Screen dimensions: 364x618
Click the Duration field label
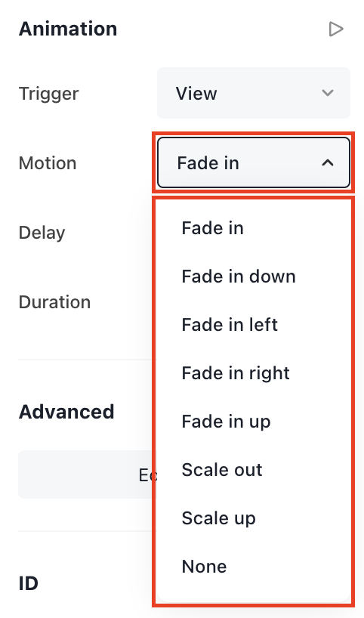click(x=55, y=302)
